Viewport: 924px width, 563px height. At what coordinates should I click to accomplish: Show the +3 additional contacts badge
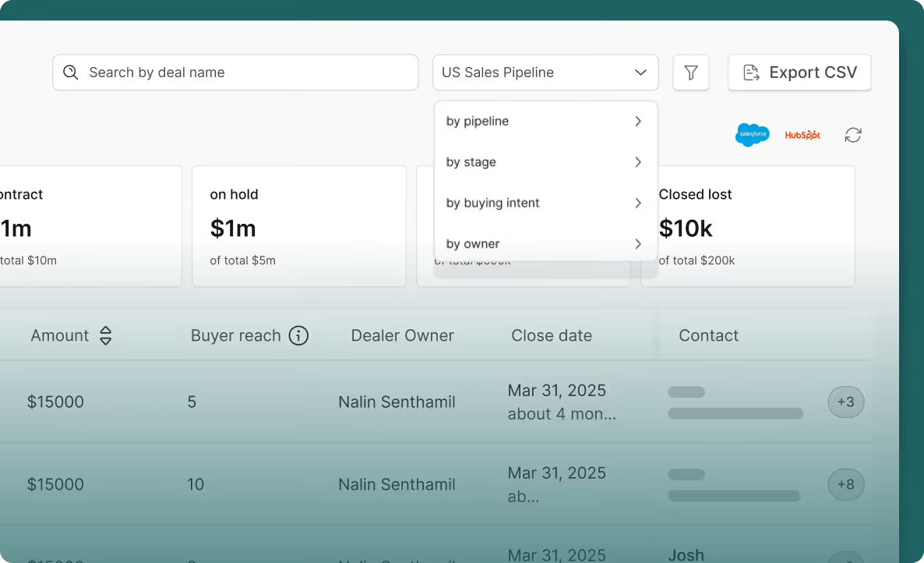[845, 402]
